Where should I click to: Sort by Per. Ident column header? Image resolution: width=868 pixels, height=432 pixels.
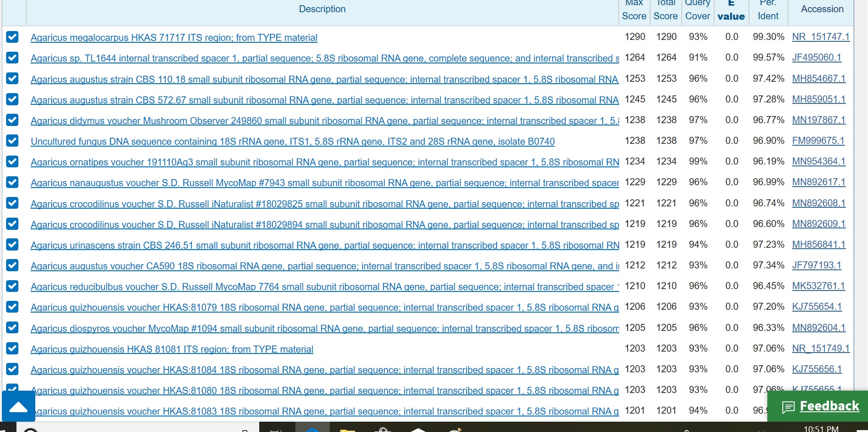pyautogui.click(x=768, y=10)
